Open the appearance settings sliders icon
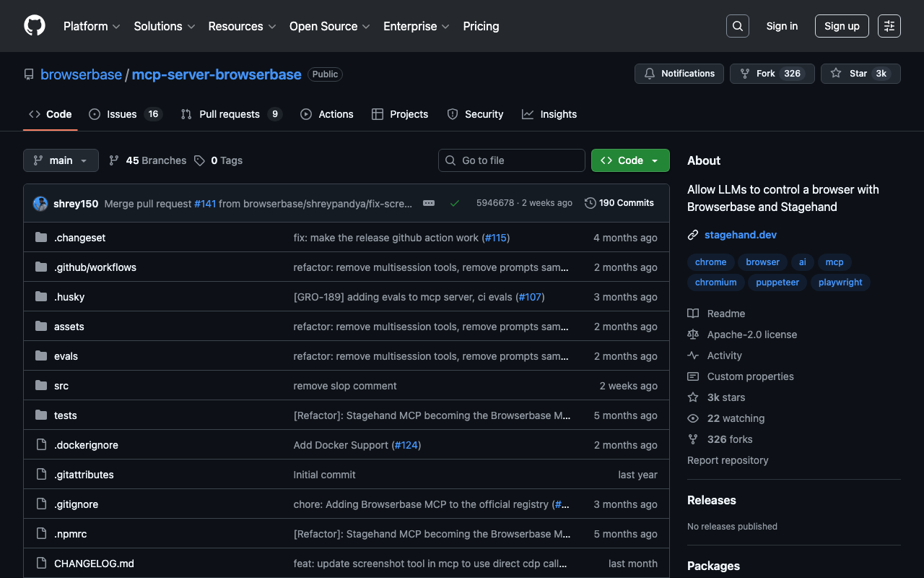 (889, 26)
